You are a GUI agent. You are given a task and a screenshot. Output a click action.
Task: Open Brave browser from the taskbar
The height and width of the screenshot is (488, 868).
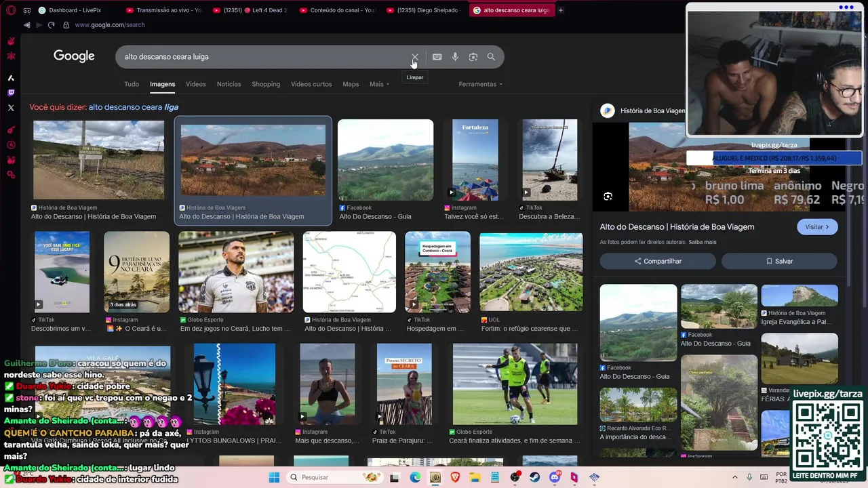tap(455, 477)
